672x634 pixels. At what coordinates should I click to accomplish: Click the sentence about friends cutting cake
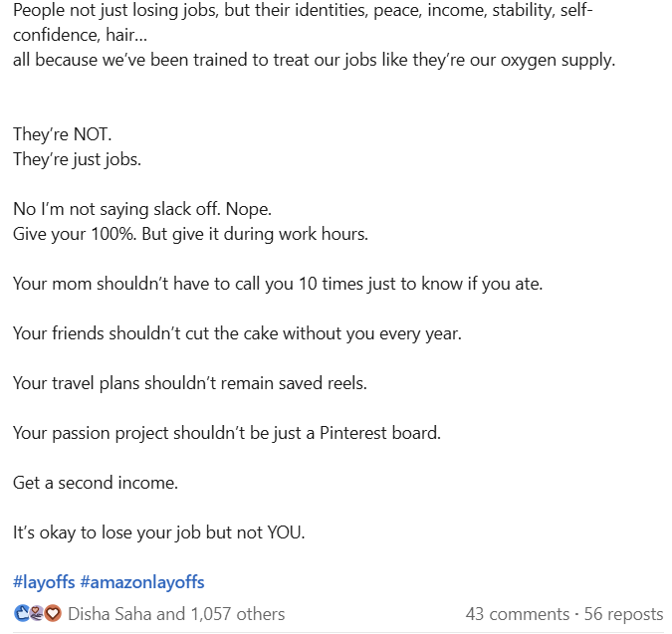237,333
